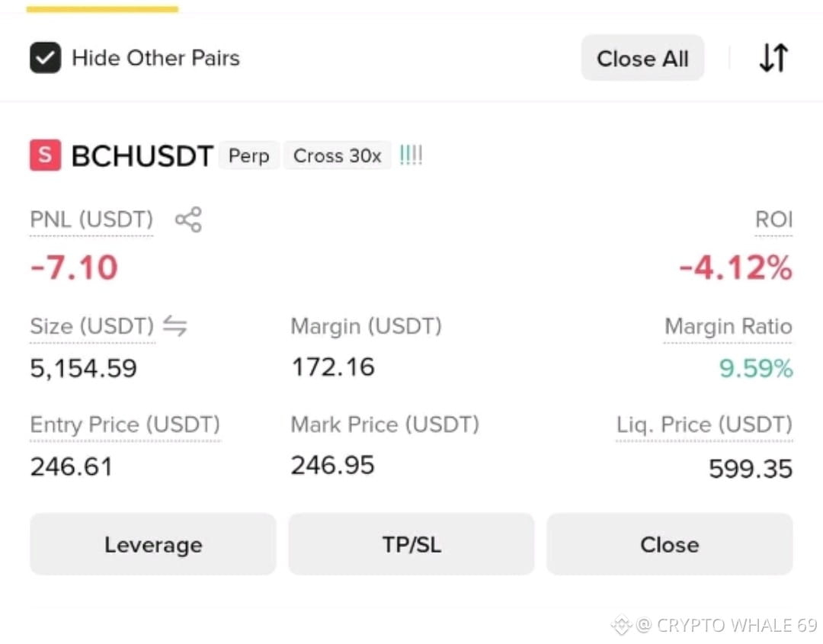
Task: Tap the Perp contract tag
Action: (x=248, y=156)
